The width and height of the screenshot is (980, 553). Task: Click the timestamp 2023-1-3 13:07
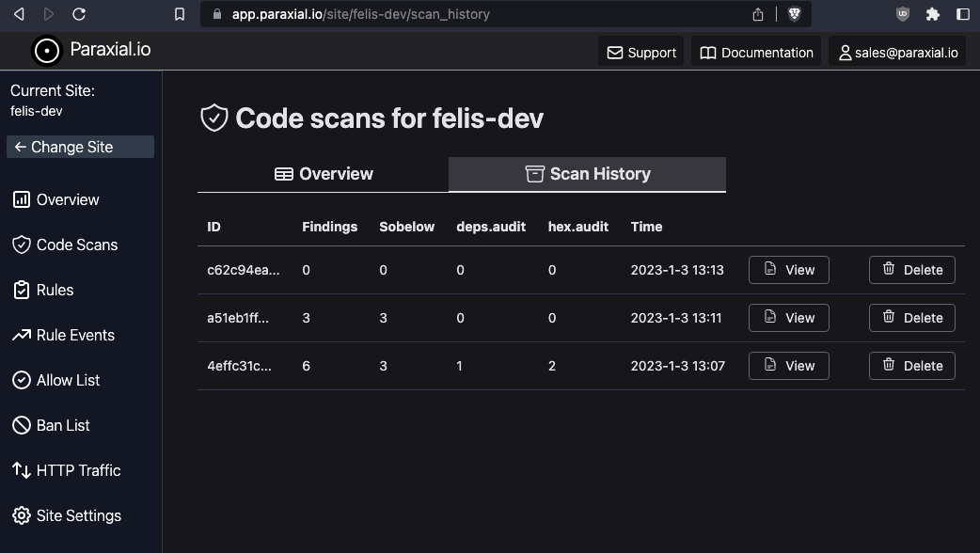point(677,366)
